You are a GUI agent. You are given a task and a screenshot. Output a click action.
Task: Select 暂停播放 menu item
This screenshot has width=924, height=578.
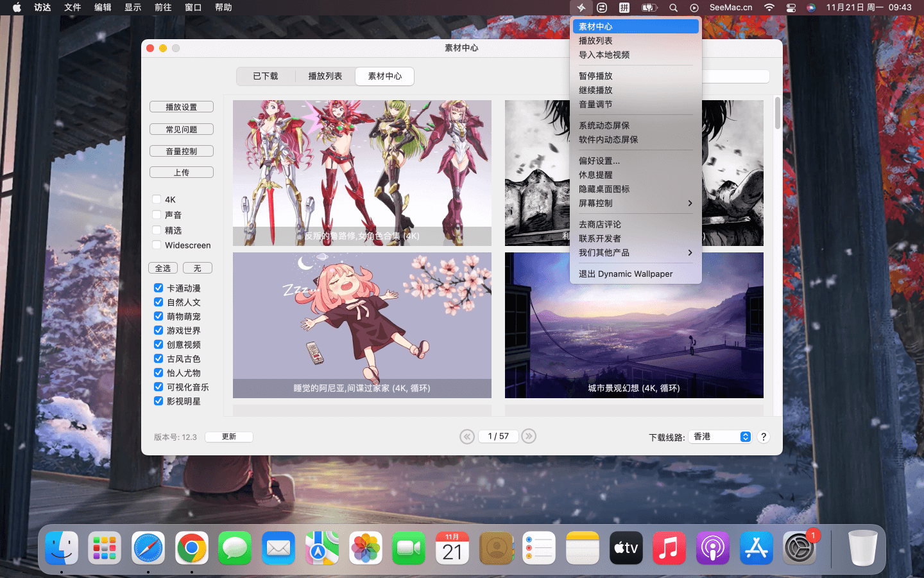pyautogui.click(x=635, y=76)
